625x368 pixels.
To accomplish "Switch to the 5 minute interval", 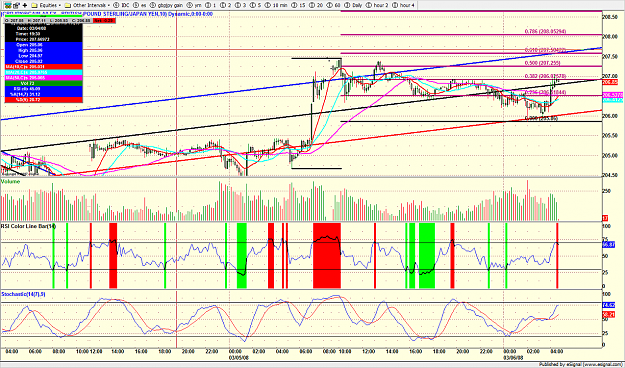I will (x=256, y=5).
